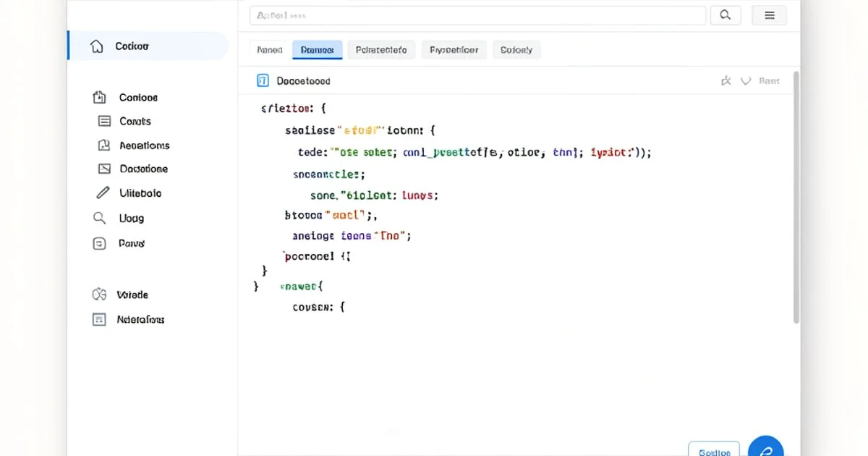Screen dimensions: 868x456
Task: Open the hamburger menu at top right
Action: tap(769, 14)
